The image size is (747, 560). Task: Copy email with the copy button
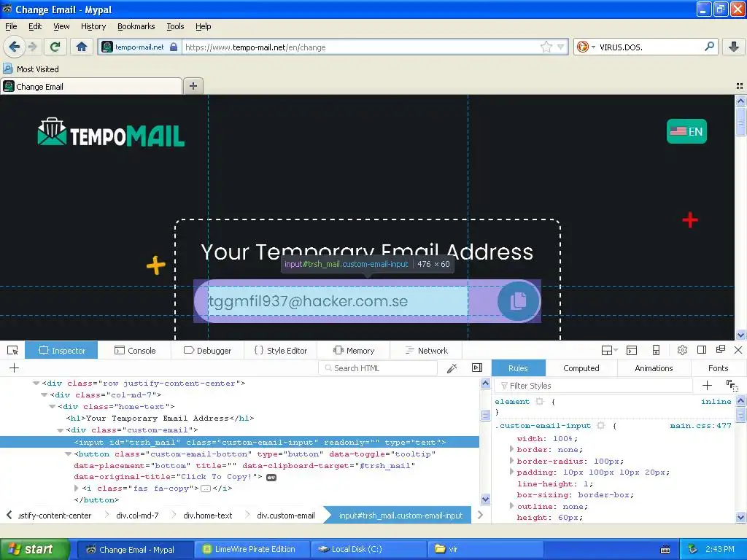coord(519,301)
